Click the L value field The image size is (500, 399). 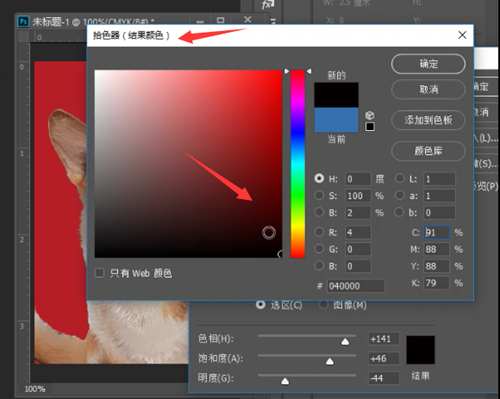439,179
